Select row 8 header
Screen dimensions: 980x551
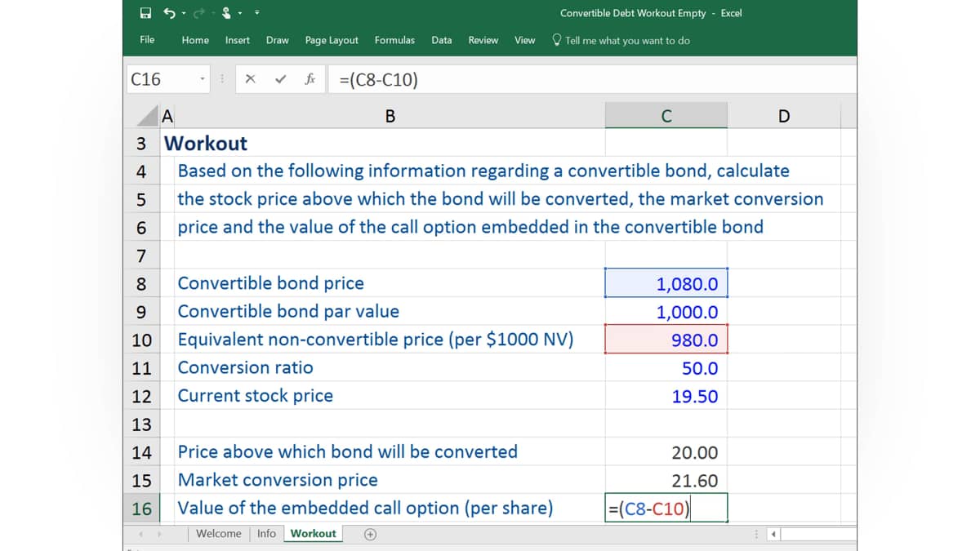[x=141, y=284]
